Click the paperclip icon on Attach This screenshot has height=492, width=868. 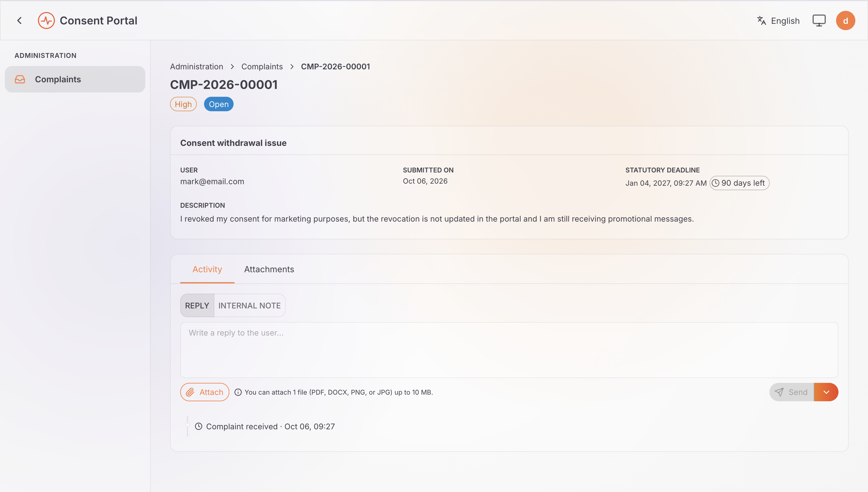click(190, 392)
